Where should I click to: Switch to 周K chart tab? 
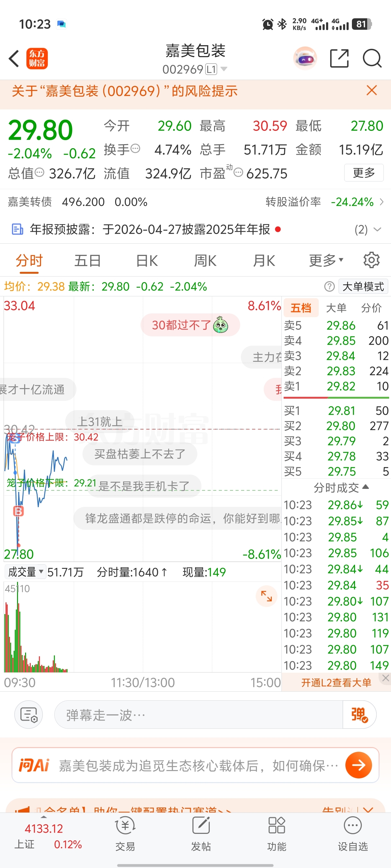[205, 260]
